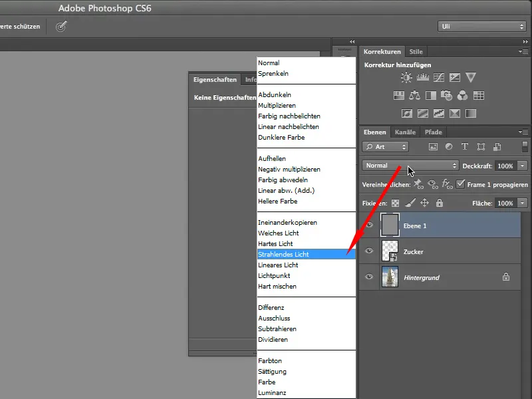Lock all layer attributes
This screenshot has height=399, width=532.
(x=440, y=203)
